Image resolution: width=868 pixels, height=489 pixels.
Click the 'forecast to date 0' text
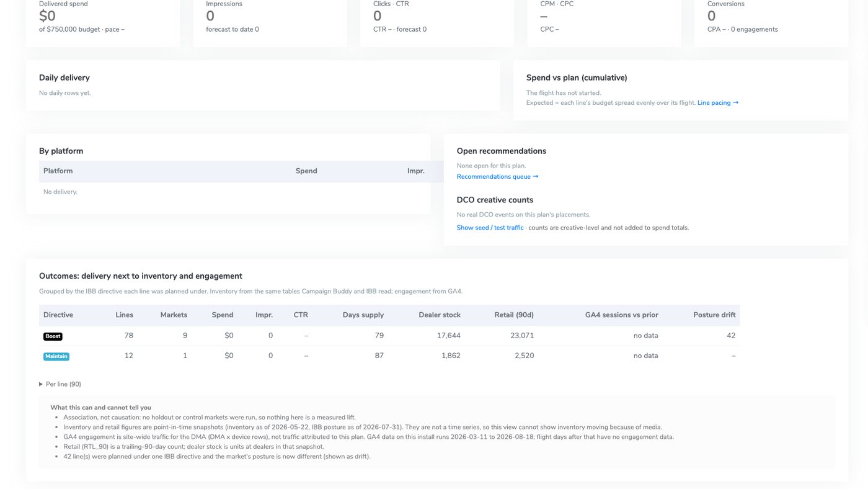pos(232,29)
